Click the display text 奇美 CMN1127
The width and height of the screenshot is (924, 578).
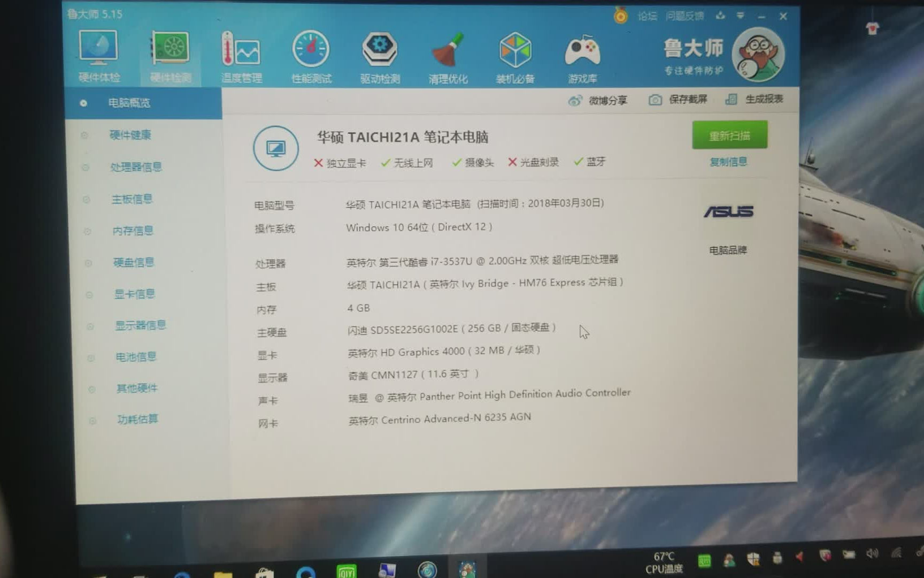click(x=413, y=375)
